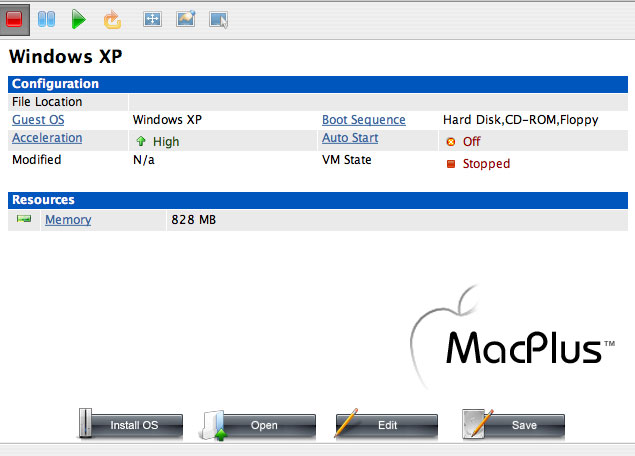Click the Open button

coord(258,425)
